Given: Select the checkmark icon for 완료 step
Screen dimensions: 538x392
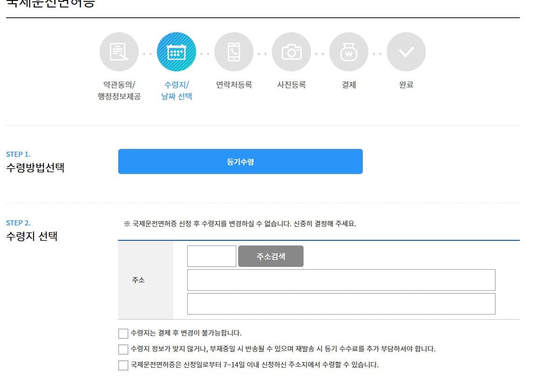Looking at the screenshot, I should tap(406, 51).
